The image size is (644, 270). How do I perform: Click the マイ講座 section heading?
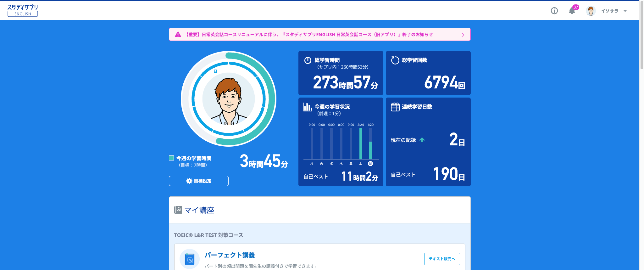pyautogui.click(x=199, y=210)
